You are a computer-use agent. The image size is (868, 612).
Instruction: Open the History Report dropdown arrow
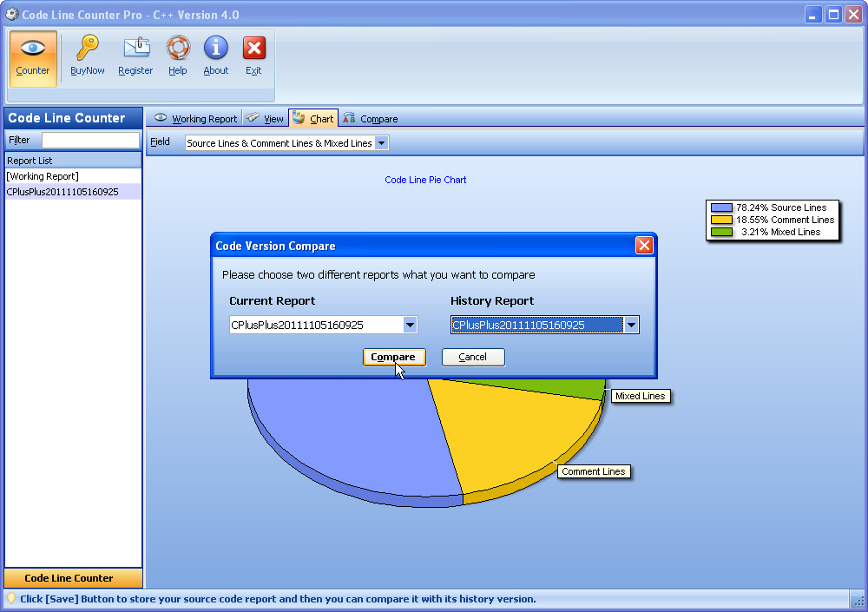point(631,326)
